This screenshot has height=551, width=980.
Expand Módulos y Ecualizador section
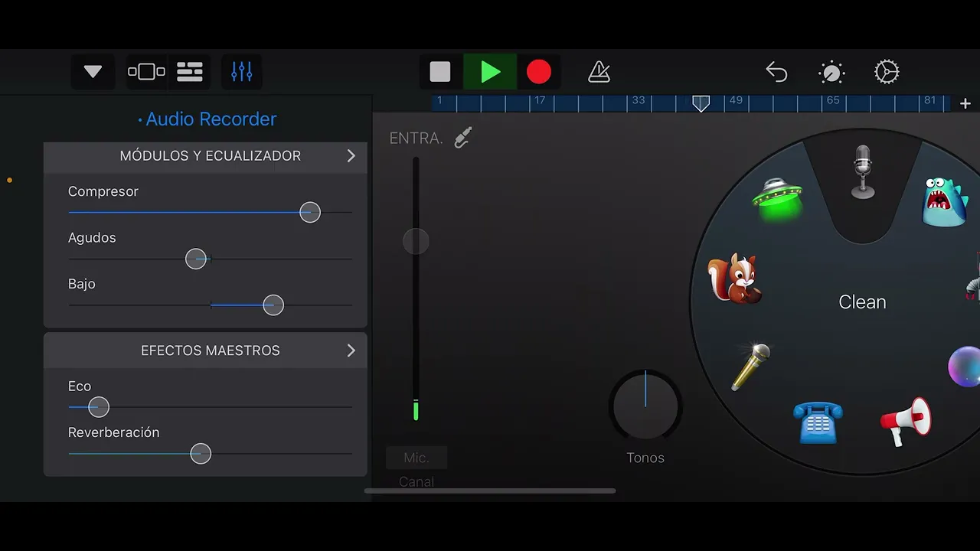coord(205,155)
